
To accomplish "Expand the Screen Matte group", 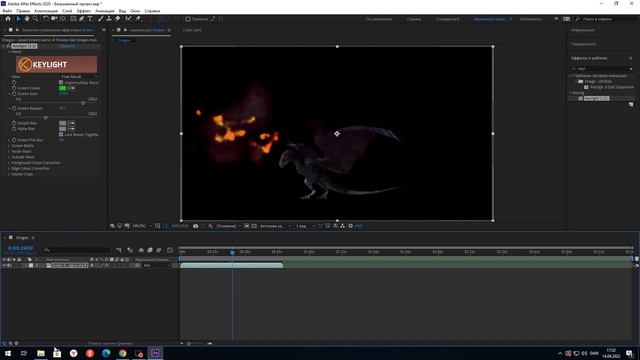I will (9, 146).
